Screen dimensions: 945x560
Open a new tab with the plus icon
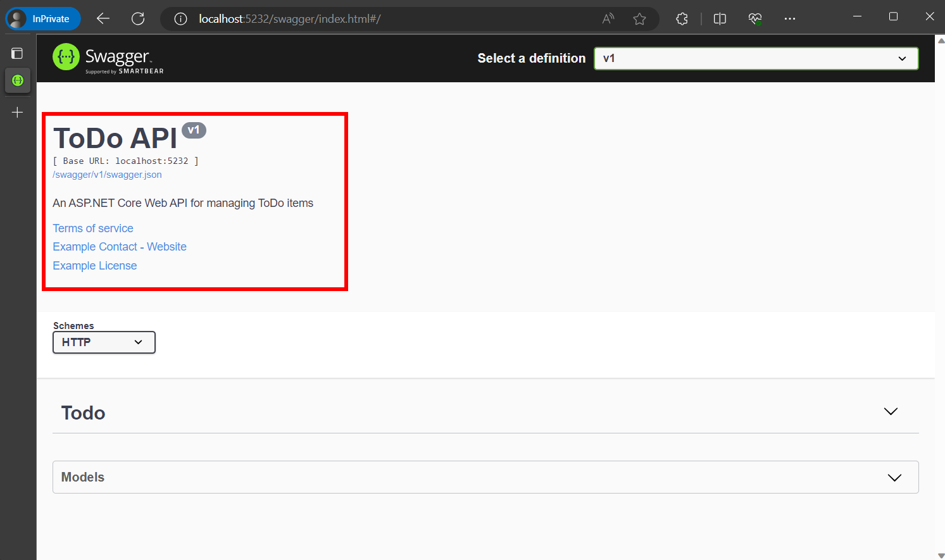coord(17,112)
